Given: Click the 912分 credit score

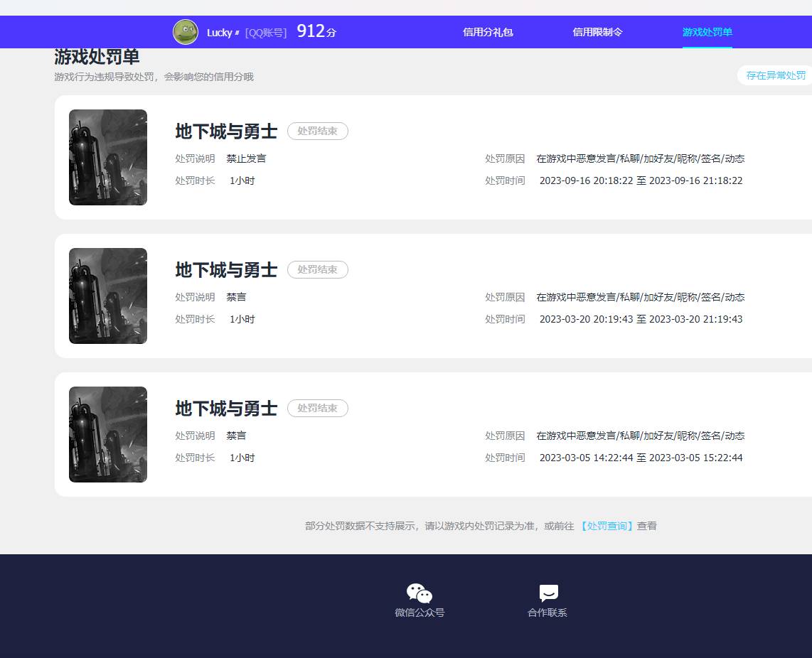Looking at the screenshot, I should pos(316,32).
